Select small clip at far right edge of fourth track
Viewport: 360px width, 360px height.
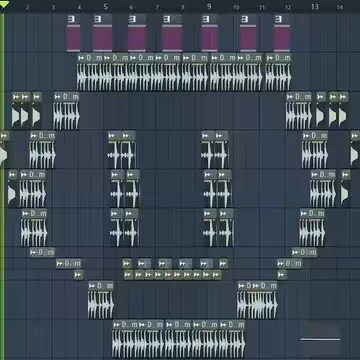click(x=355, y=148)
